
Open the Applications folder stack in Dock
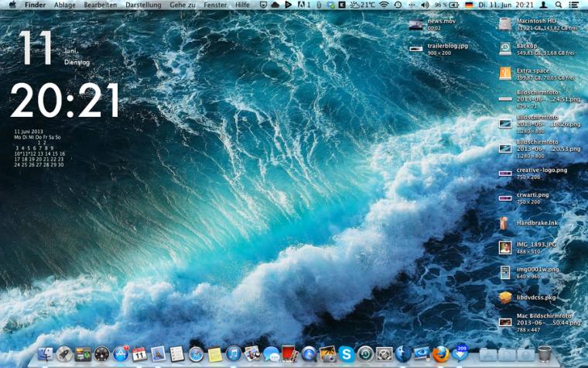click(x=488, y=355)
